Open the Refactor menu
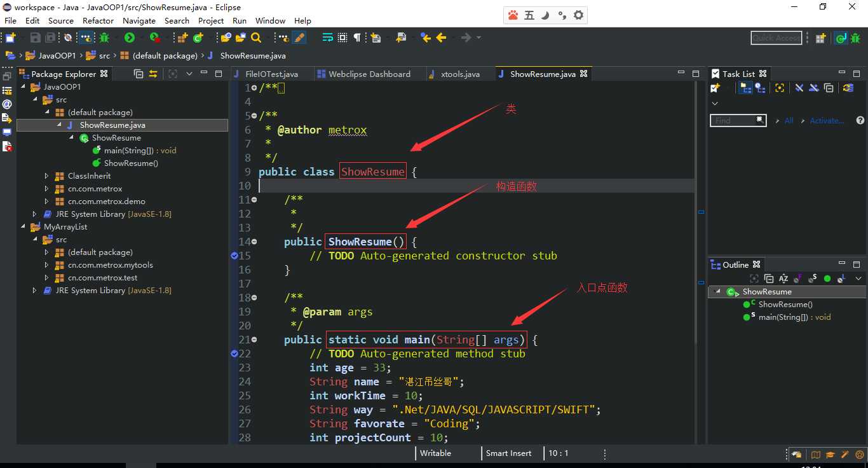This screenshot has width=868, height=468. pos(98,20)
